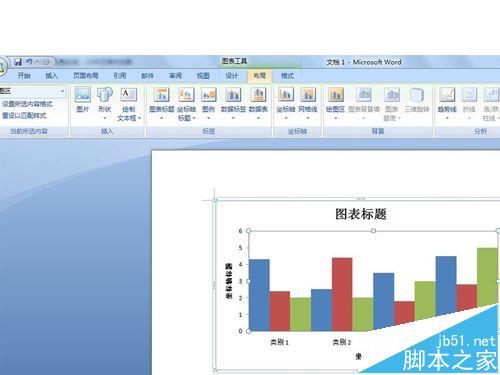Open the 审阅 ribbon tab
This screenshot has height=375, width=500.
175,76
